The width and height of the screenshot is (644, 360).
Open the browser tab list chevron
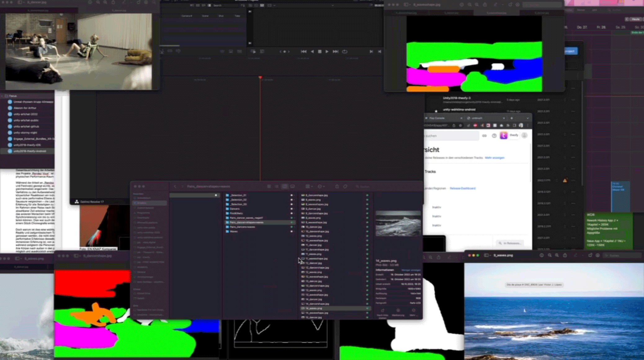[528, 118]
